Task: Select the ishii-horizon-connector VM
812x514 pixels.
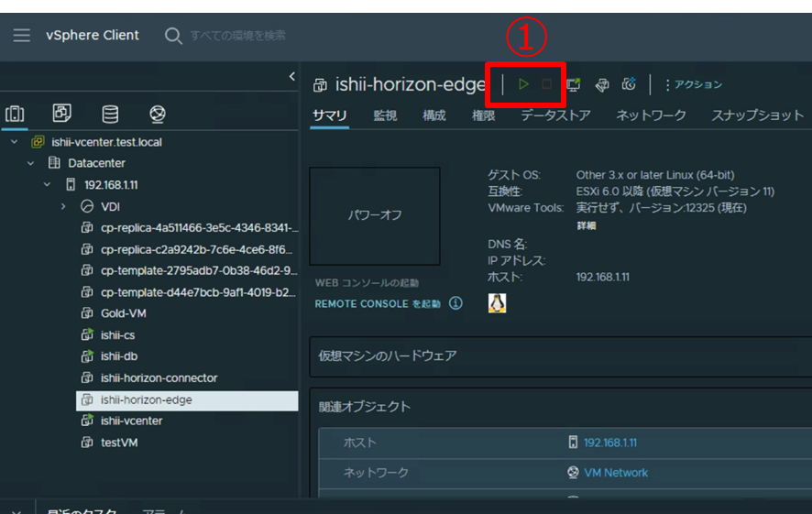Action: click(159, 378)
